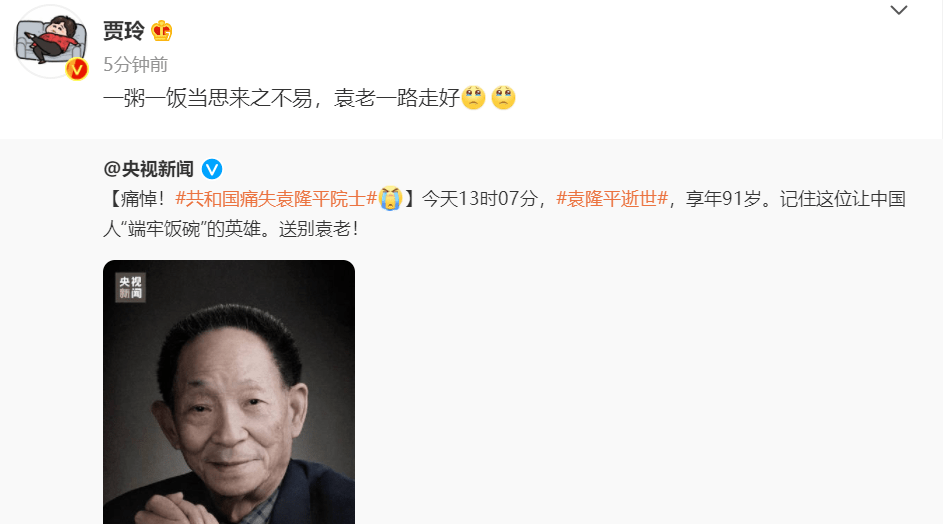Click the blue verified badge beside 央视新闻
Image resolution: width=943 pixels, height=524 pixels.
tap(212, 169)
